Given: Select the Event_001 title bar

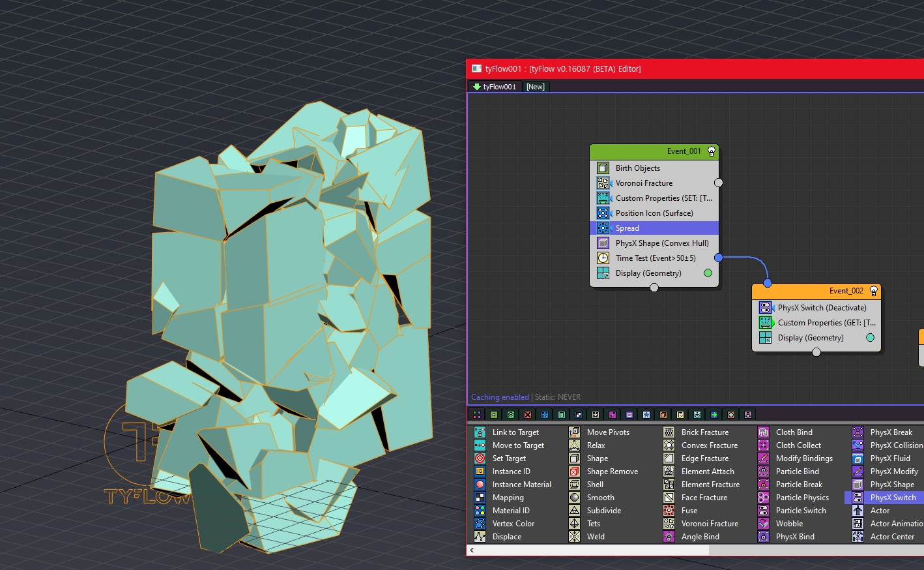Looking at the screenshot, I should pos(654,151).
